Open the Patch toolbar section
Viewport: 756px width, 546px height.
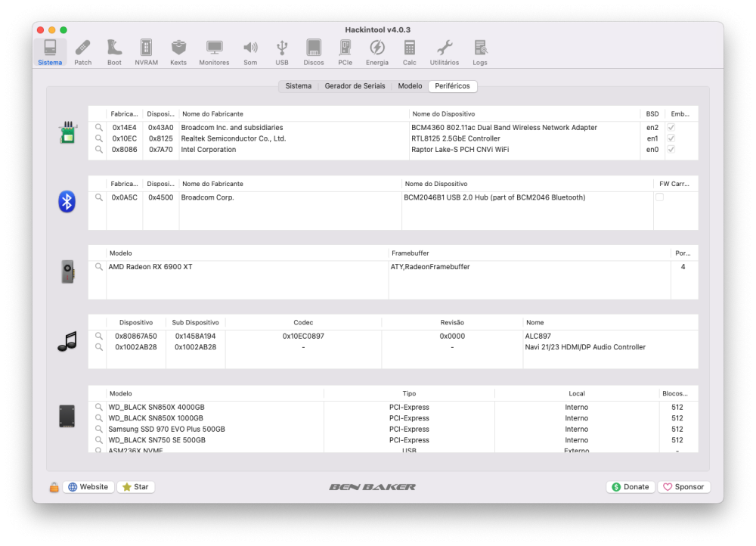click(x=82, y=53)
